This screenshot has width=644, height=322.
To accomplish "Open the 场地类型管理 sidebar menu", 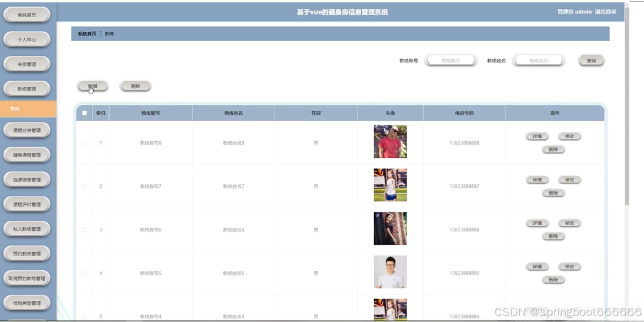I will click(x=27, y=303).
